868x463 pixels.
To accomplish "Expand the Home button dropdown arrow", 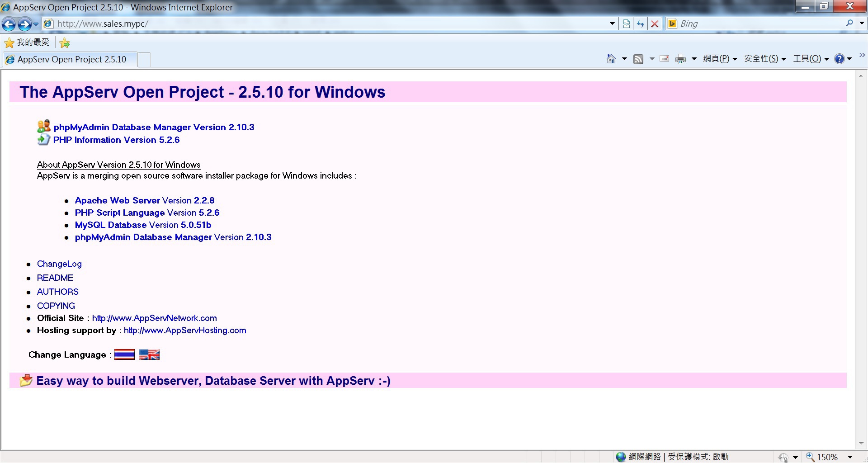I will click(624, 59).
